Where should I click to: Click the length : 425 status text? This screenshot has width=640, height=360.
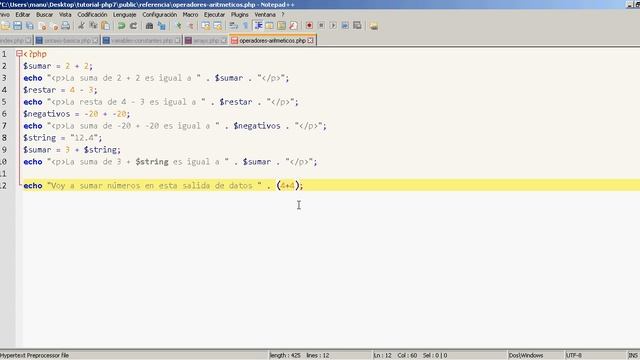point(285,356)
